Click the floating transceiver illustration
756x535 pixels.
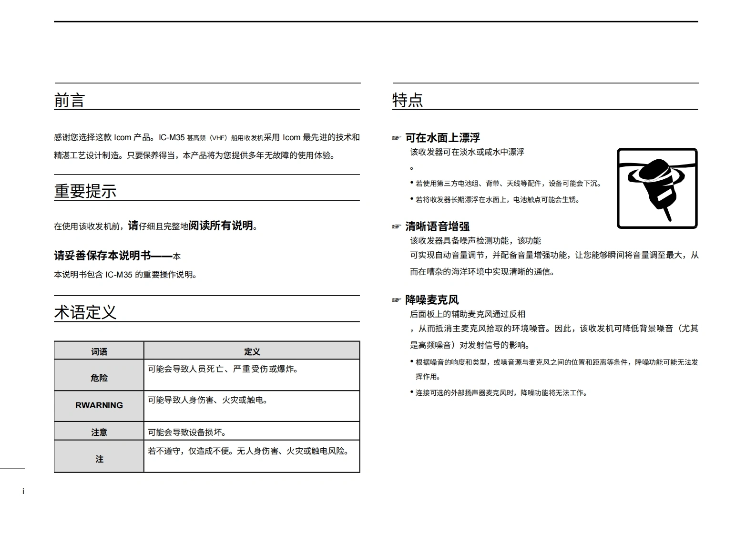pos(657,188)
